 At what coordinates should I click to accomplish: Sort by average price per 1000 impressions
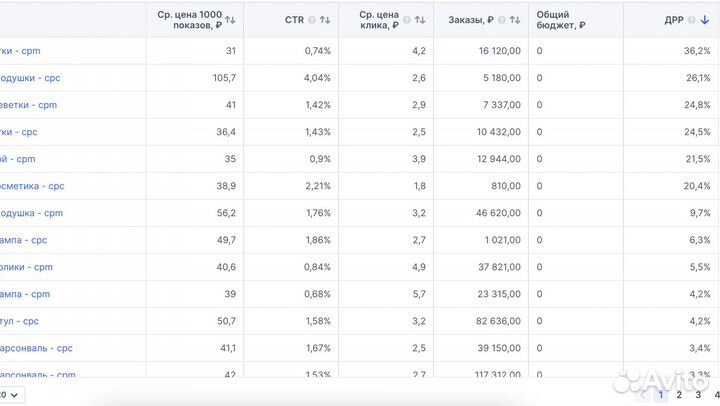click(231, 20)
